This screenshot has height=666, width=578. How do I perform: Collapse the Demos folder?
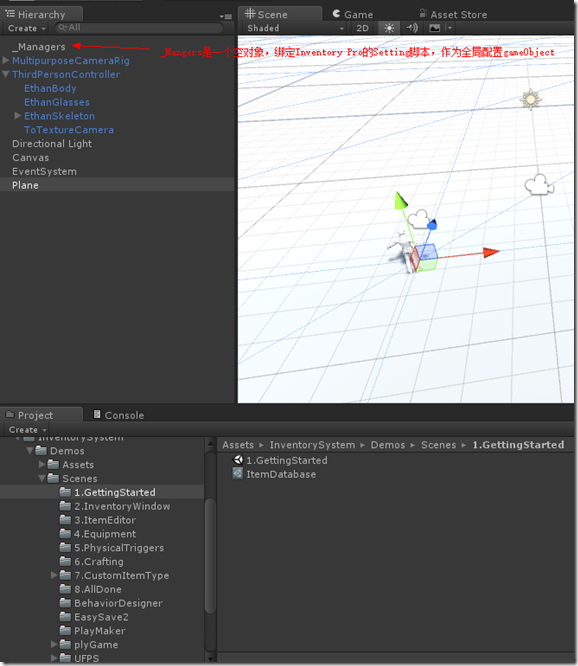point(30,450)
